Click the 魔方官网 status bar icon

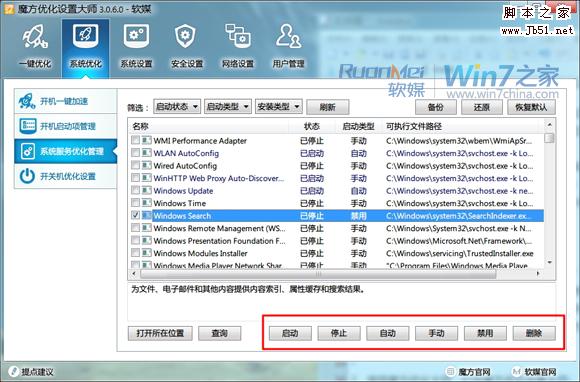[450, 371]
